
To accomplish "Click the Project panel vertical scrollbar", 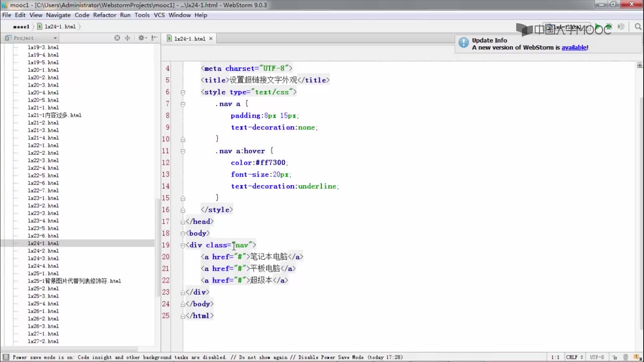I will 157,248.
